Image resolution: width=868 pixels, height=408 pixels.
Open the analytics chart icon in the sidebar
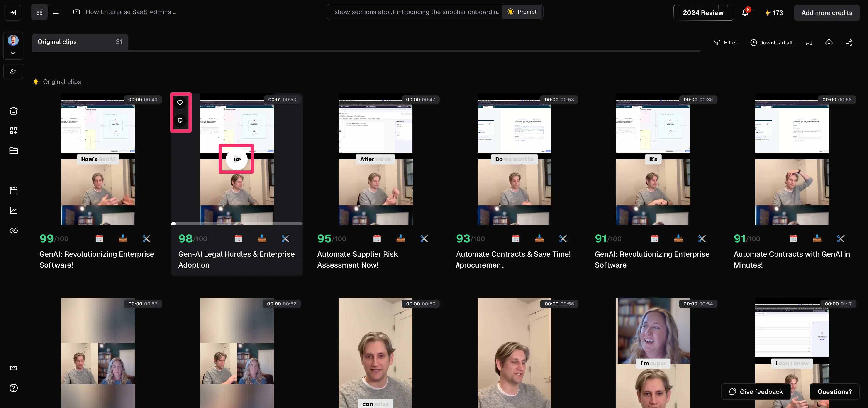pyautogui.click(x=13, y=211)
